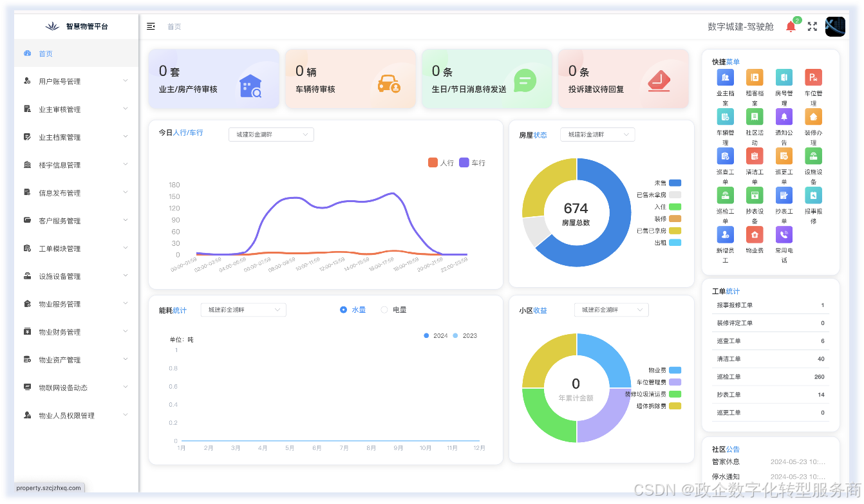Open the 常用电话 phone shortcut icon
This screenshot has height=504, width=864.
(784, 234)
